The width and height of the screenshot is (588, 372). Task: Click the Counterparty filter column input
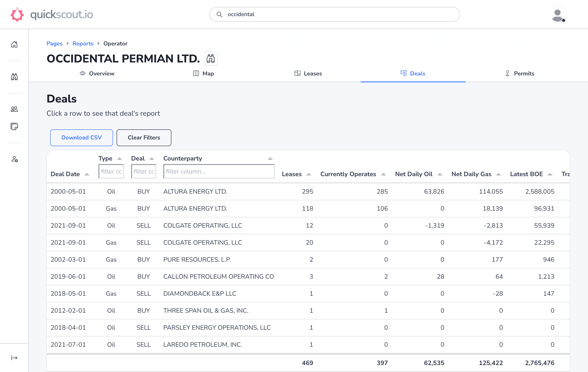pos(219,171)
